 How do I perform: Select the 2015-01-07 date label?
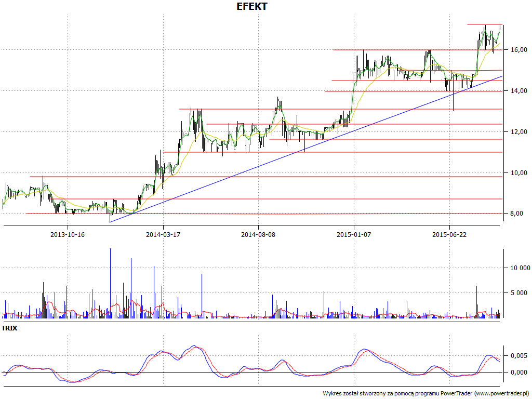(x=354, y=234)
